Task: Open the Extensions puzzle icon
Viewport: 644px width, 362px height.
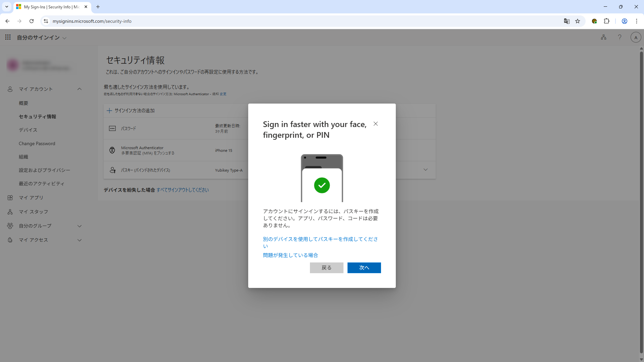Action: coord(606,21)
